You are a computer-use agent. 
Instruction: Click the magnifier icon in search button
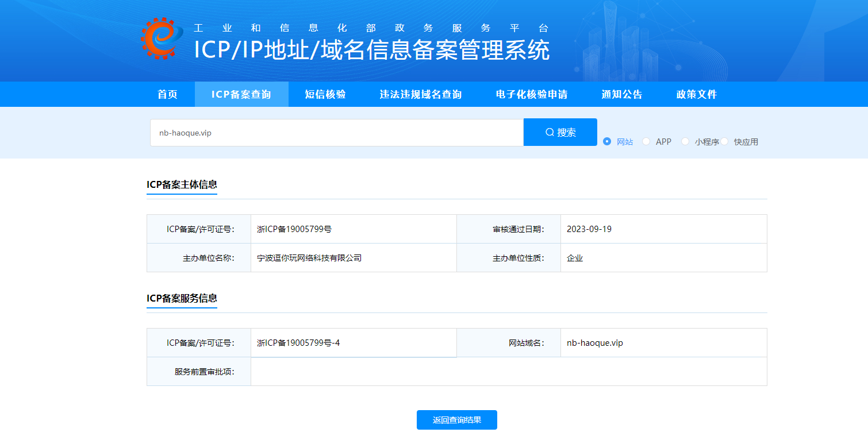[x=550, y=132]
